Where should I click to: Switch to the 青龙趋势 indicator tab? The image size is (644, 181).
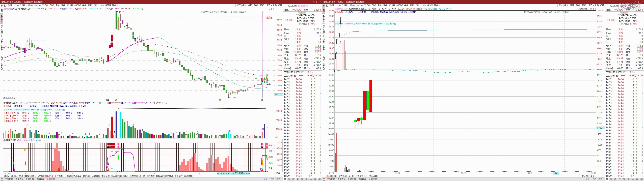pyautogui.click(x=188, y=176)
